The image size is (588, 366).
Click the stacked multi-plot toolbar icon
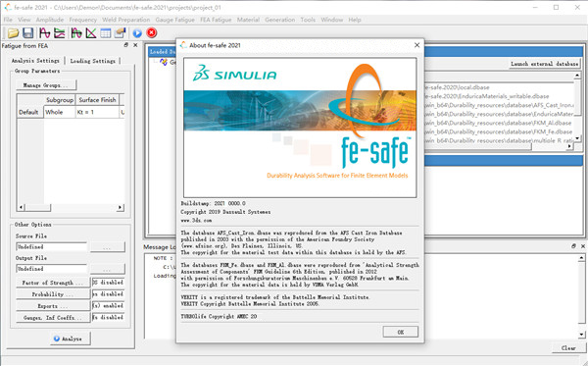pyautogui.click(x=59, y=33)
